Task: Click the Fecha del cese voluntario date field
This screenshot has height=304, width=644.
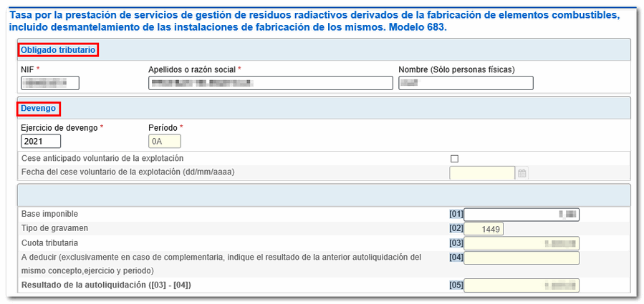Action: tap(482, 173)
